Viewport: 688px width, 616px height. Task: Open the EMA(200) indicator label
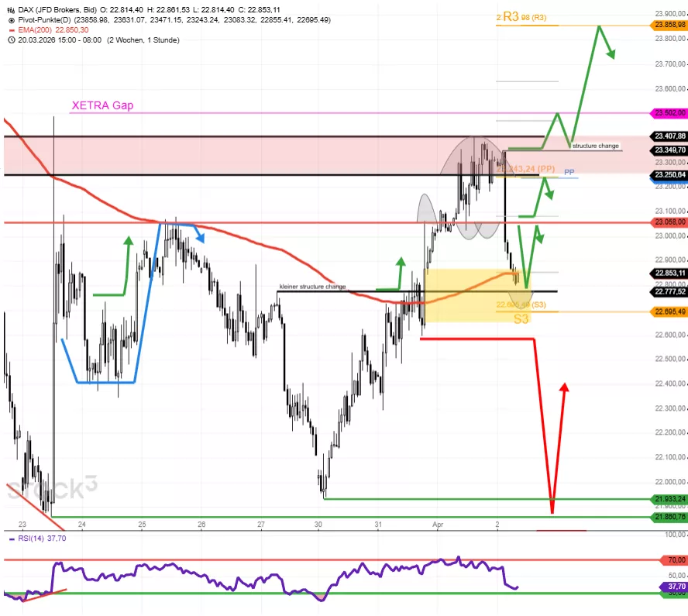[36, 29]
